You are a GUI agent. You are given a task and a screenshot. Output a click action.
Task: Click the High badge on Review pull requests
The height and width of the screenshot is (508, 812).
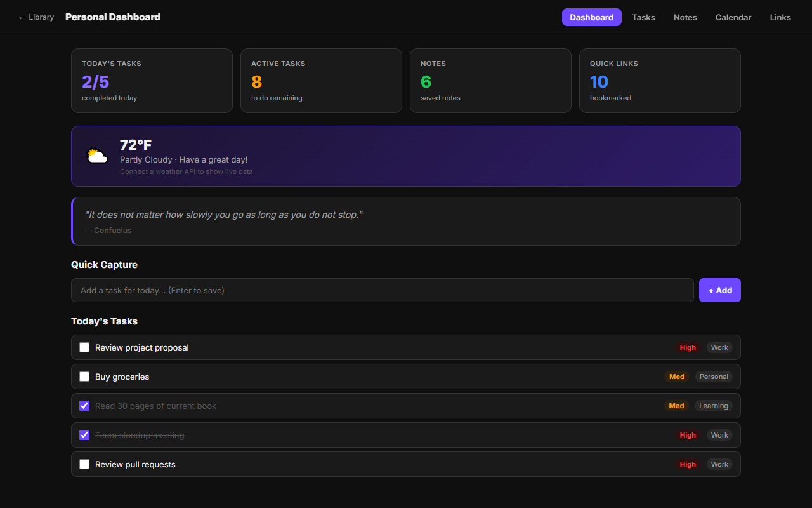pyautogui.click(x=688, y=464)
